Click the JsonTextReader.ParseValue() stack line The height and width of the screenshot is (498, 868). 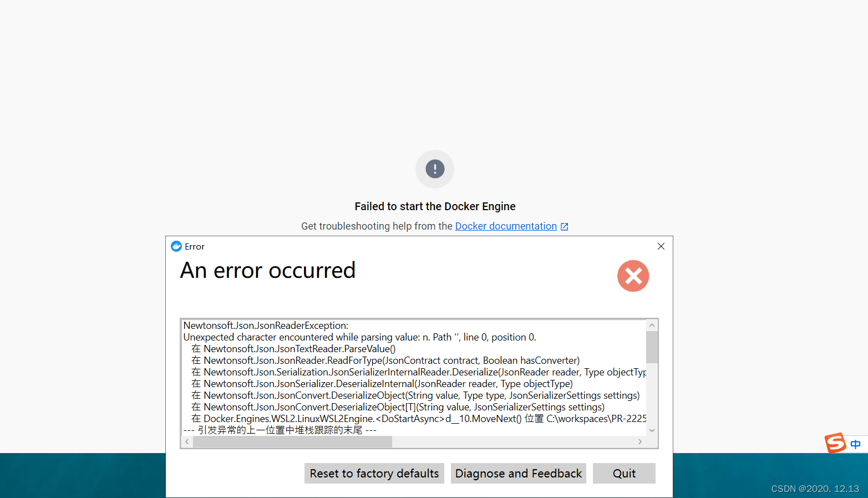click(x=293, y=349)
